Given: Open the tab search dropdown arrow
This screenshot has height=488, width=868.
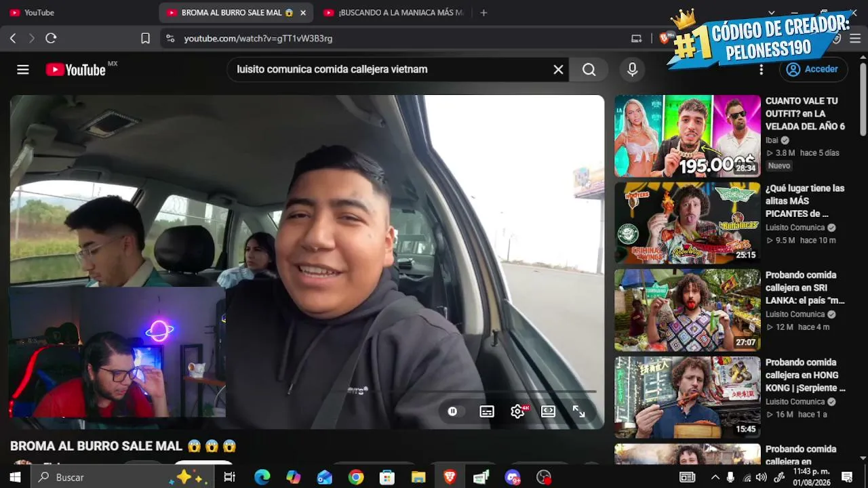Looking at the screenshot, I should pyautogui.click(x=771, y=13).
